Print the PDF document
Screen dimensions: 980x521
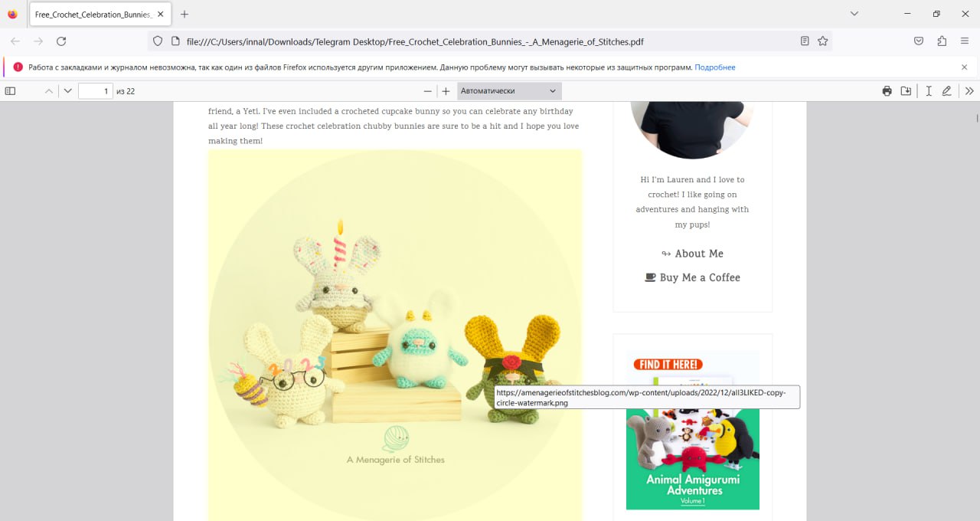click(x=887, y=91)
